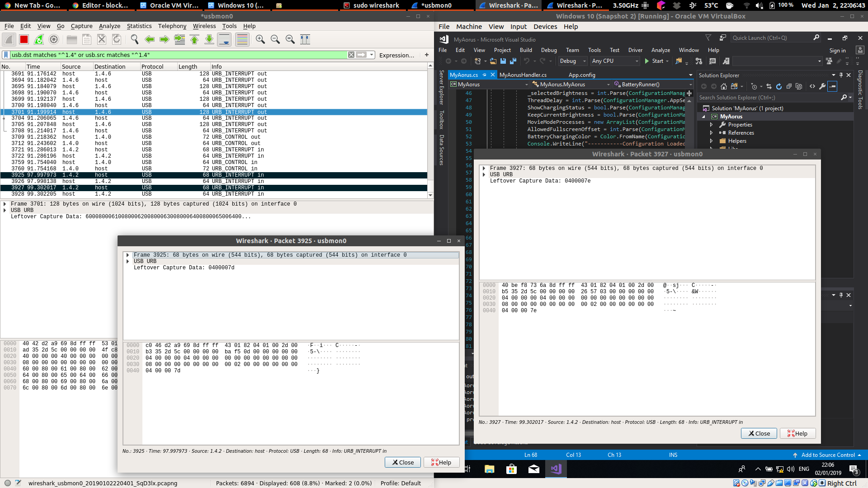Open Wireshark capture options gear

pyautogui.click(x=54, y=39)
